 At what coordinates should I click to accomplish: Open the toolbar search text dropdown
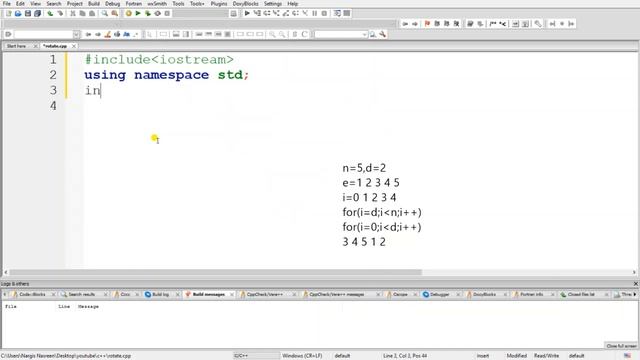[x=364, y=34]
